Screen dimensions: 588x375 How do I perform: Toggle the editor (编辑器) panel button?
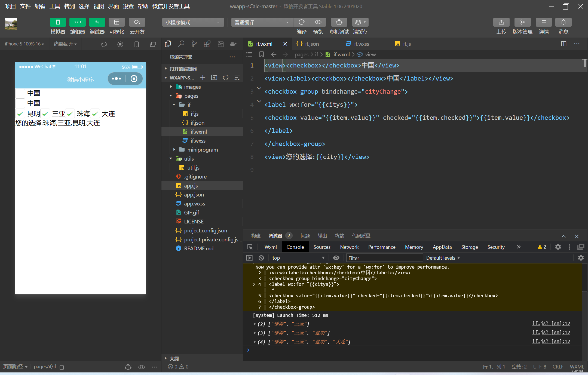(x=78, y=22)
